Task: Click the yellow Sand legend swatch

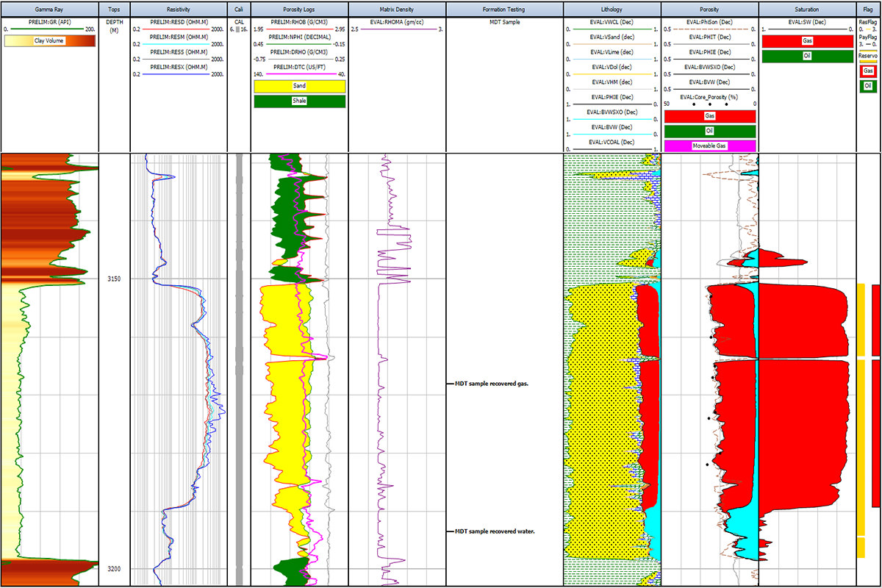Action: coord(299,86)
